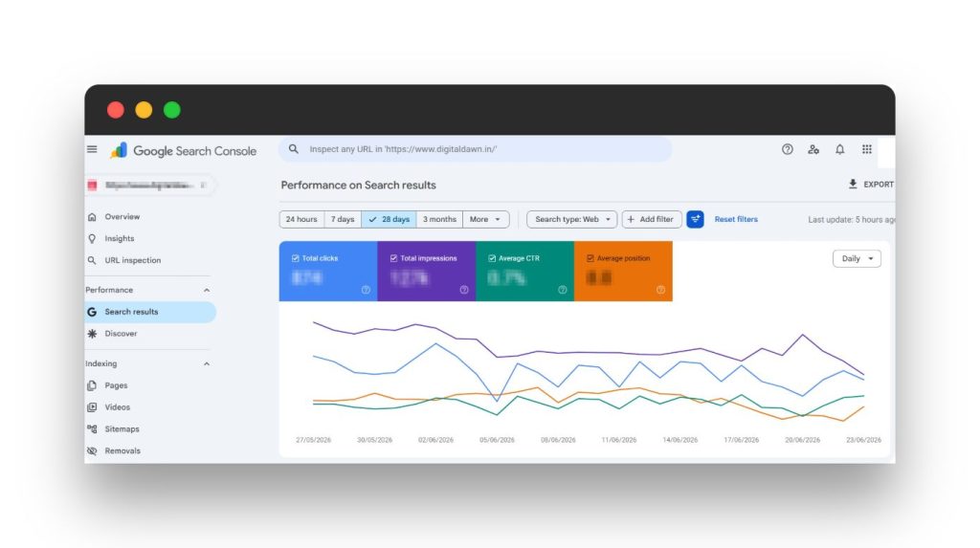Screen dimensions: 980x548
Task: Click the Performance on Search results heading
Action: pyautogui.click(x=358, y=185)
